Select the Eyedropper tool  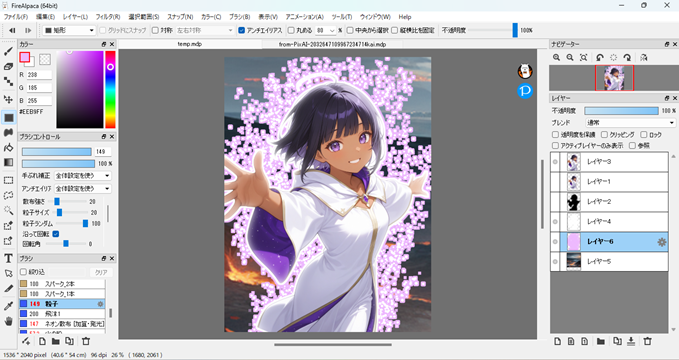click(x=8, y=306)
